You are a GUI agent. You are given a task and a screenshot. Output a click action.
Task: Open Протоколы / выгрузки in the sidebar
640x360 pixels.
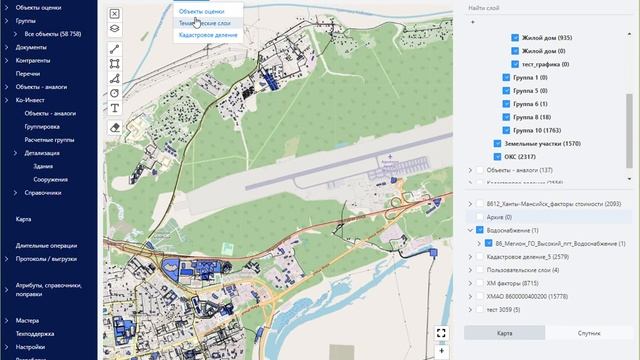[x=46, y=259]
